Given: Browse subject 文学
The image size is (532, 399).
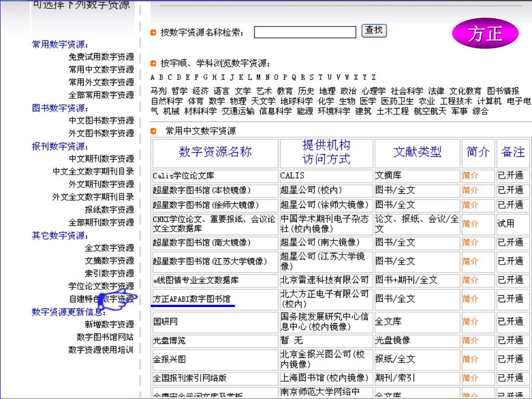Looking at the screenshot, I should click(x=243, y=91).
